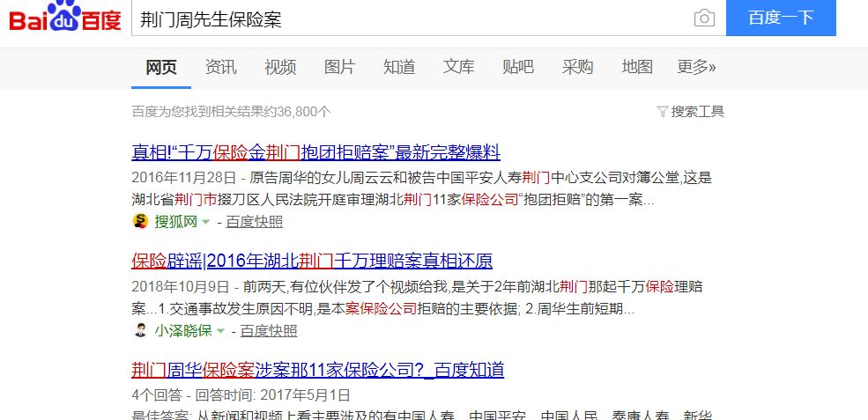Open 搜狐网 source link

(x=175, y=222)
